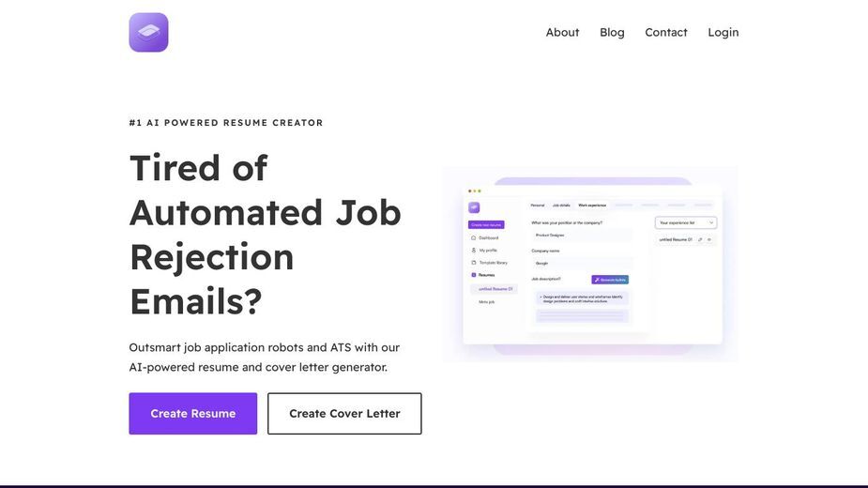Image resolution: width=868 pixels, height=488 pixels.
Task: Click the purple app logo in the header
Action: (148, 32)
